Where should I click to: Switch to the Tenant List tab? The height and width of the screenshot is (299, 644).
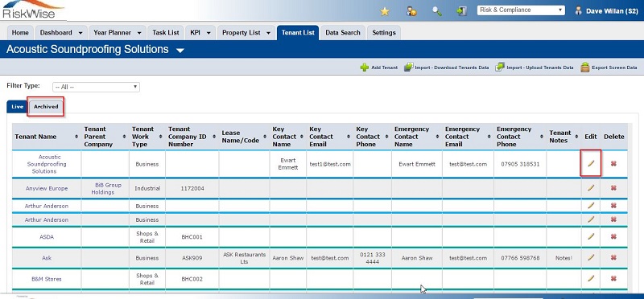(298, 33)
